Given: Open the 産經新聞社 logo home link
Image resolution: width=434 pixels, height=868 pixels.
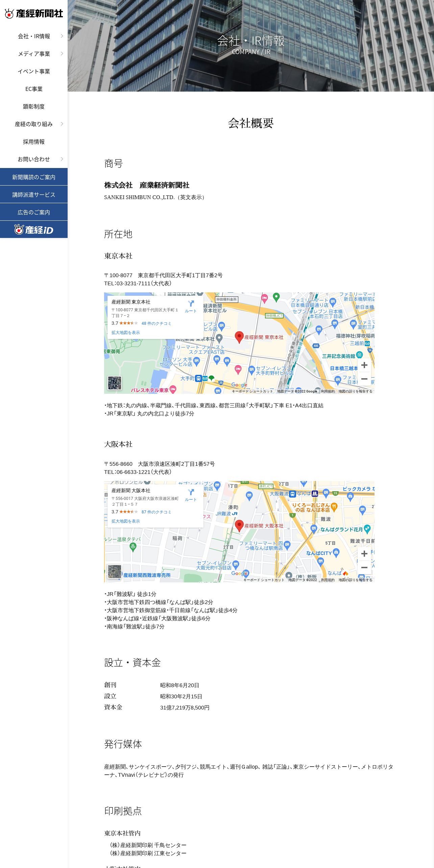Looking at the screenshot, I should tap(34, 14).
